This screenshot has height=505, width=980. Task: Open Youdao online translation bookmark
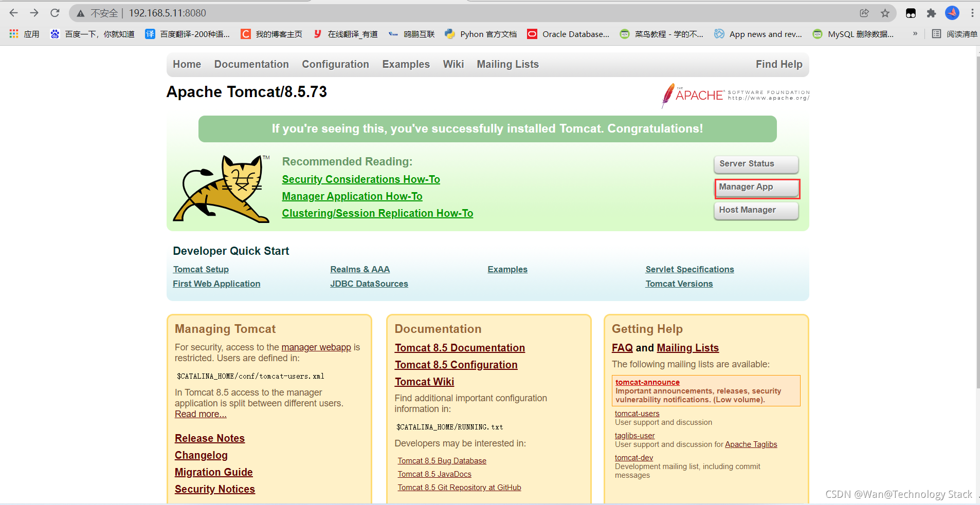[x=346, y=34]
